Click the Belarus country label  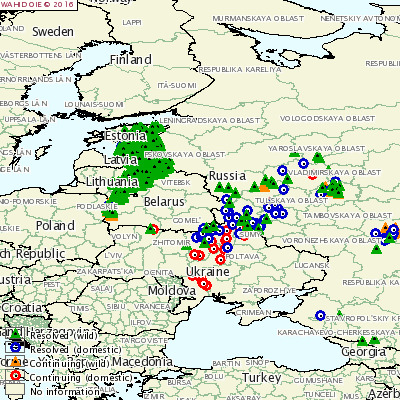click(164, 202)
